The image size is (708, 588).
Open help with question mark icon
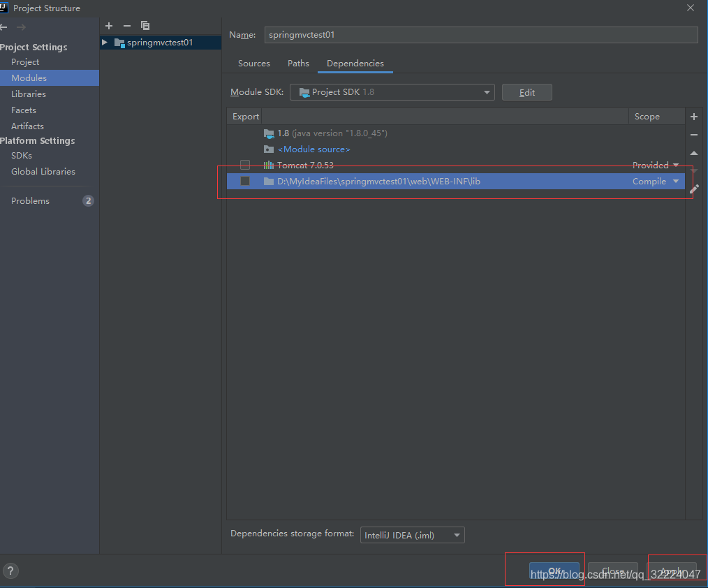tap(10, 571)
